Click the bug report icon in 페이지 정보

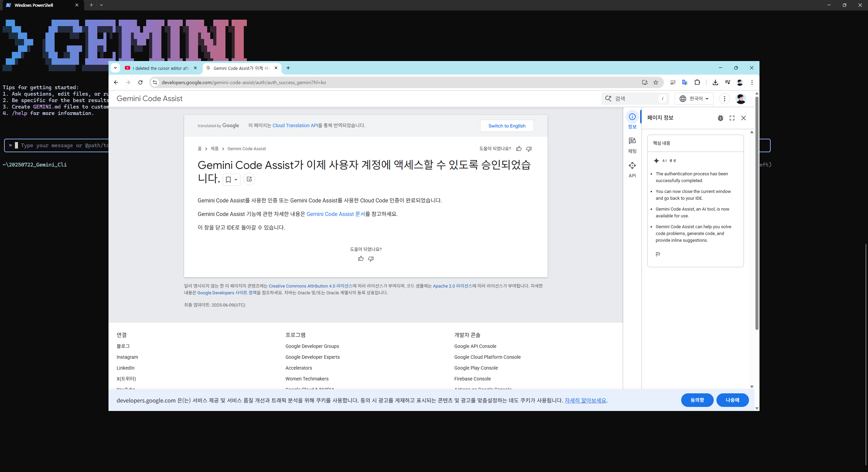tap(721, 118)
